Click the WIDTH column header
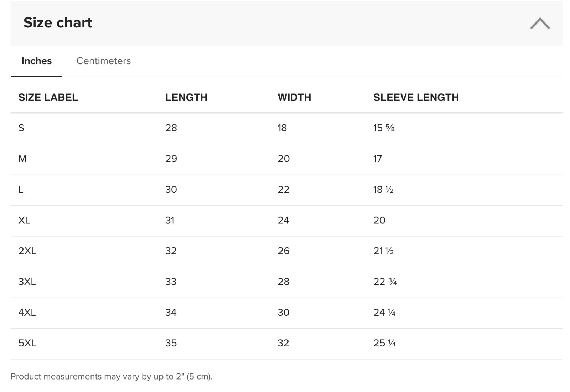This screenshot has width=570, height=392. [294, 97]
